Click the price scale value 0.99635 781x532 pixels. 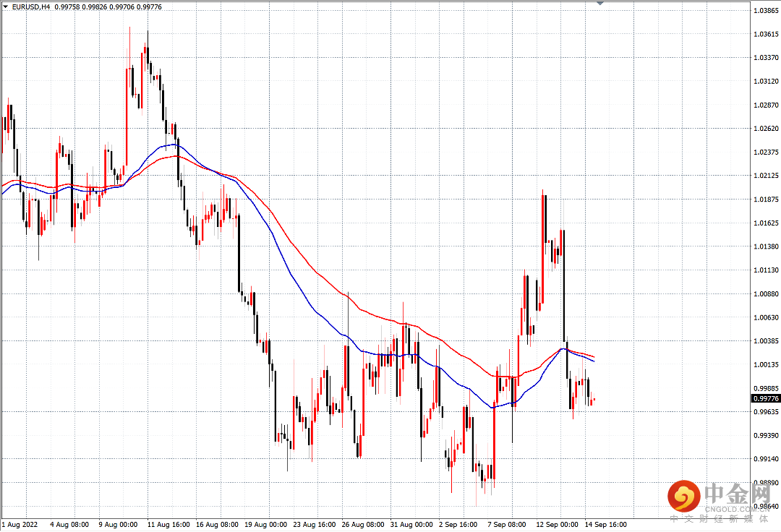pos(766,412)
